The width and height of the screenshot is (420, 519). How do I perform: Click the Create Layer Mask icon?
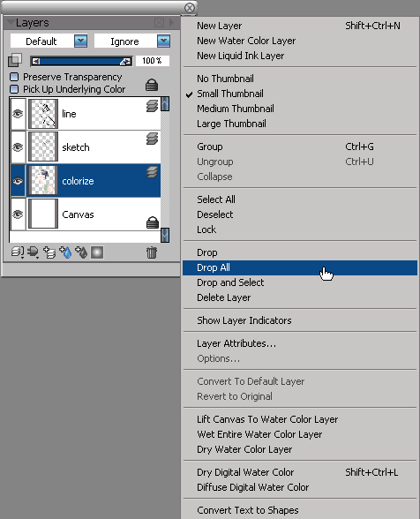point(97,252)
